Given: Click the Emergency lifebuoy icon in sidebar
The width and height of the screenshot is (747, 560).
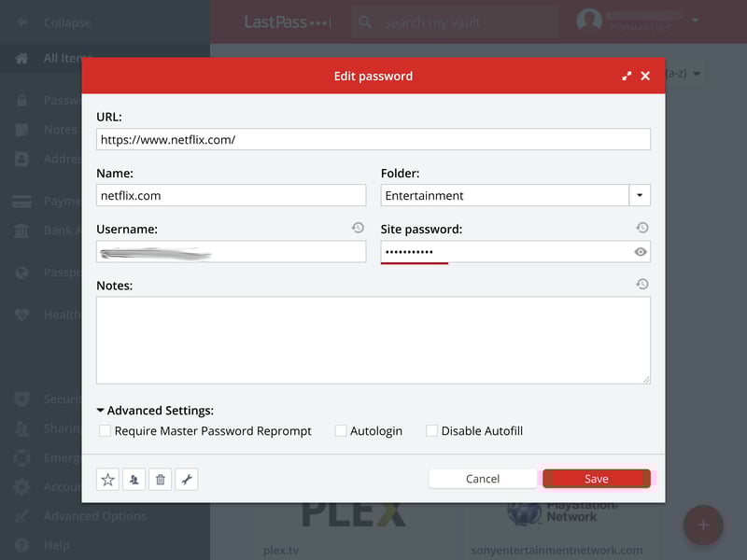Looking at the screenshot, I should pos(21,458).
